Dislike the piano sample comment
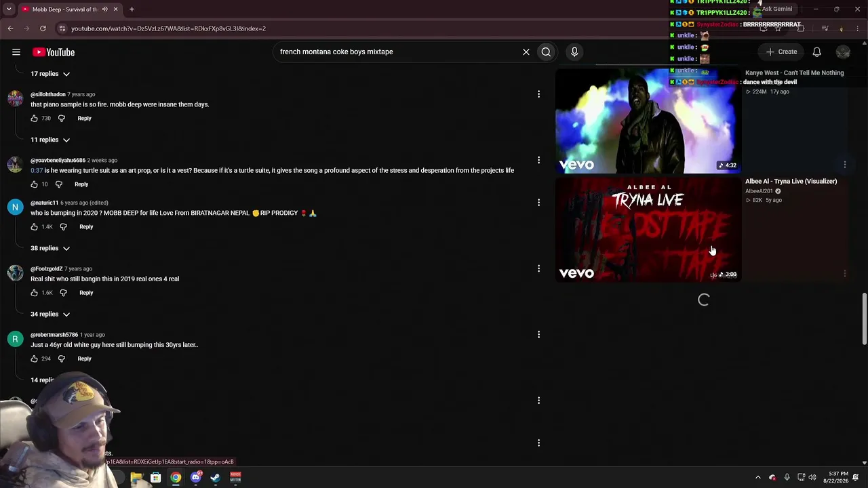The width and height of the screenshot is (868, 488). (62, 119)
